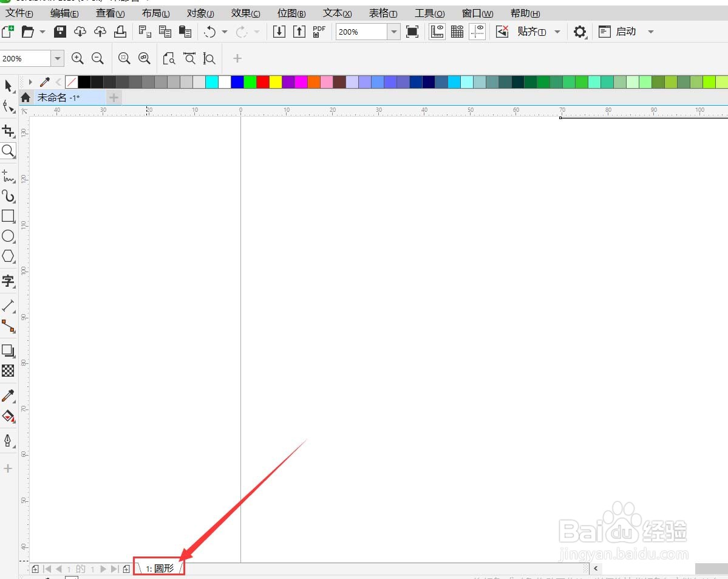Click the Full-screen preview icon
The height and width of the screenshot is (579, 728).
(412, 32)
